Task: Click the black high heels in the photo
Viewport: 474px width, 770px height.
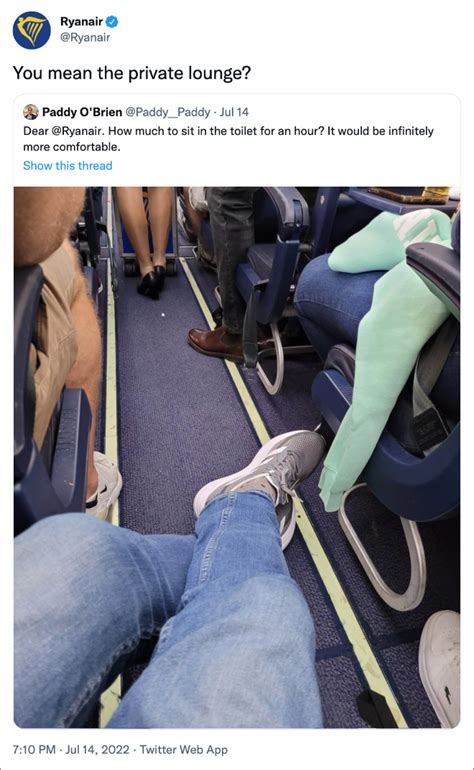Action: click(x=152, y=282)
